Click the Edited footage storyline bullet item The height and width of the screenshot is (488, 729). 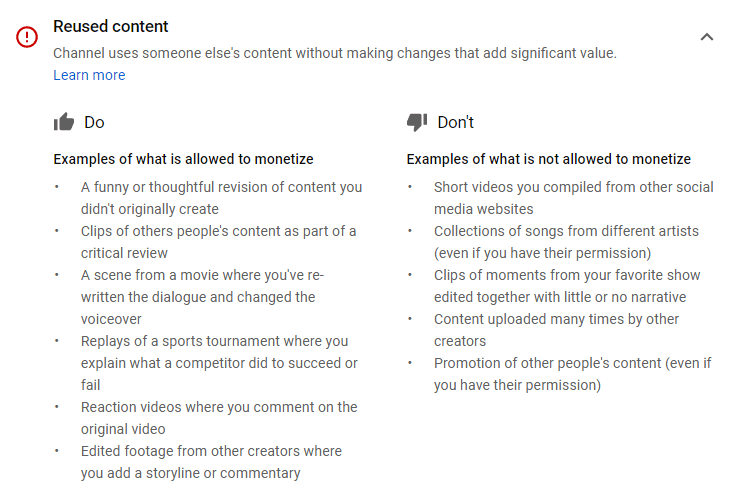pos(211,462)
